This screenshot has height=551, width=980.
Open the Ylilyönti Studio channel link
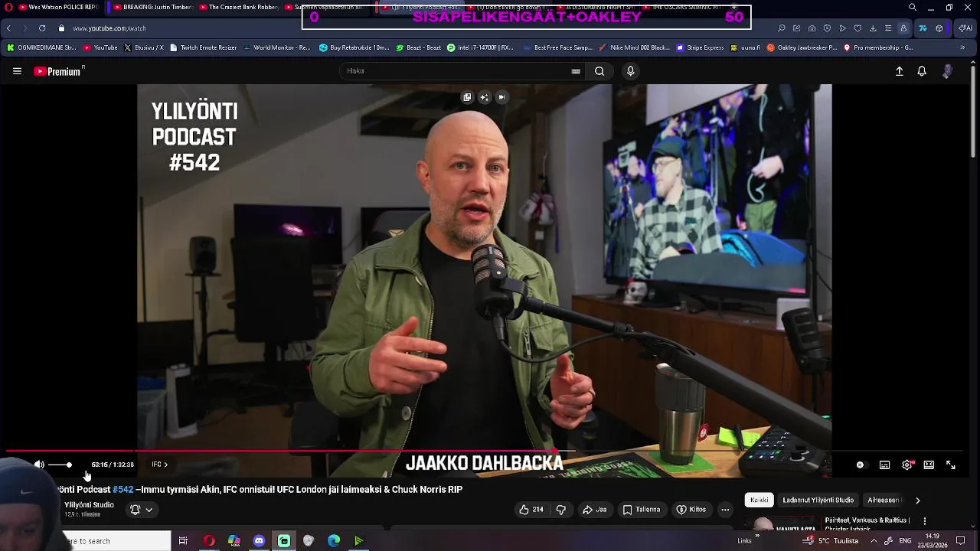[x=89, y=505]
